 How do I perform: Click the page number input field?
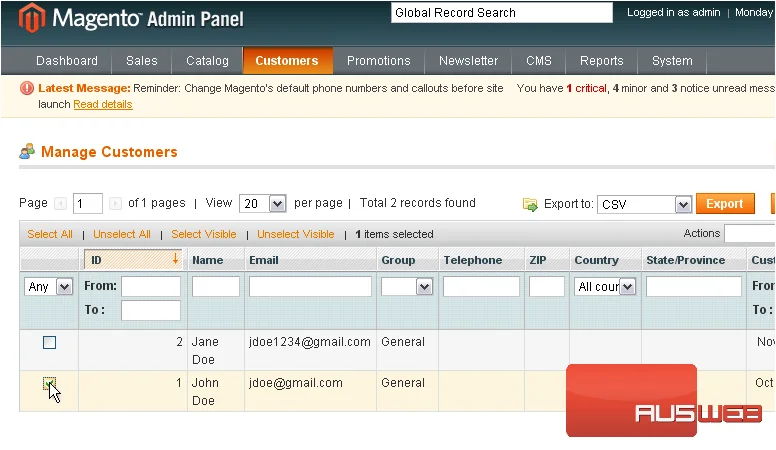coord(88,203)
